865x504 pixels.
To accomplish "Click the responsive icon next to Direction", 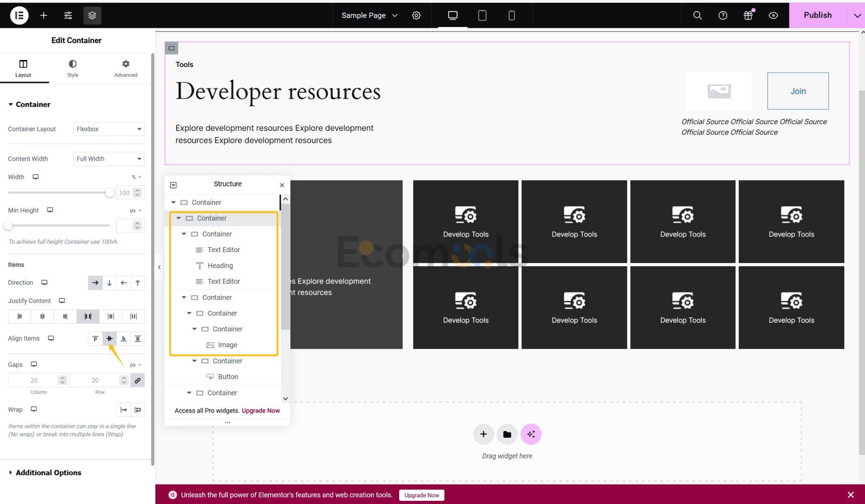I will 44,283.
